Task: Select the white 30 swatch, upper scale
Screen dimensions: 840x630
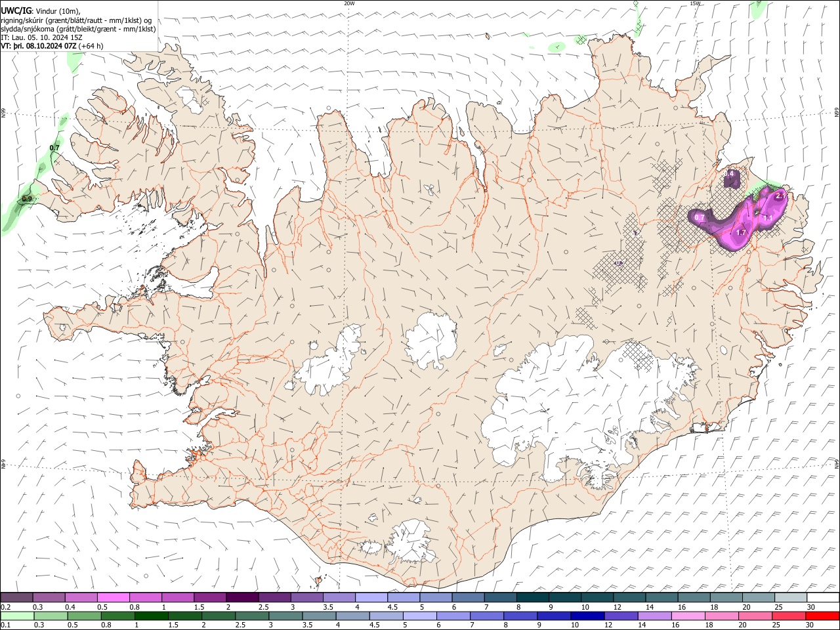Action: (x=823, y=597)
